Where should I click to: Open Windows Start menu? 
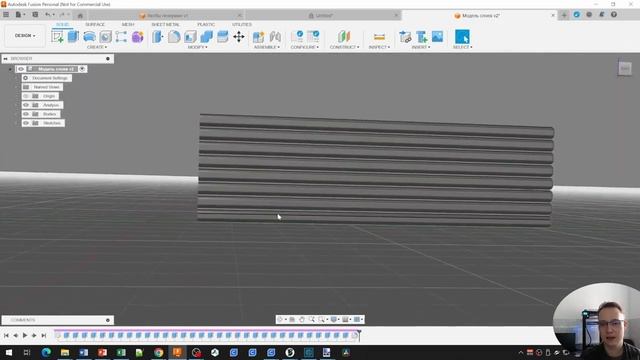(x=8, y=352)
